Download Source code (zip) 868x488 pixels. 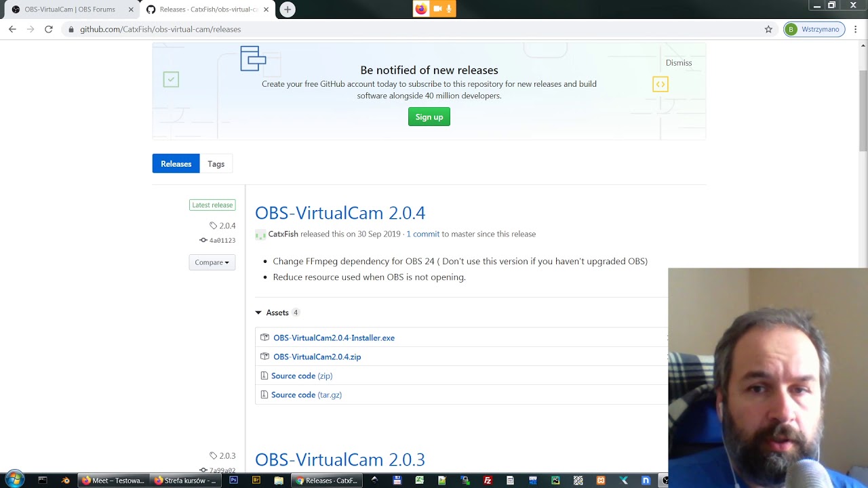tap(302, 375)
